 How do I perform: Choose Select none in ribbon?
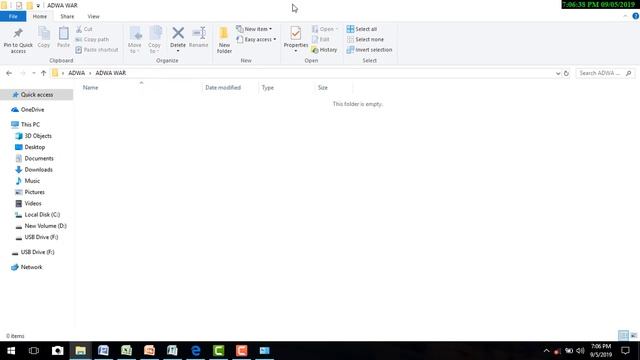pos(365,39)
